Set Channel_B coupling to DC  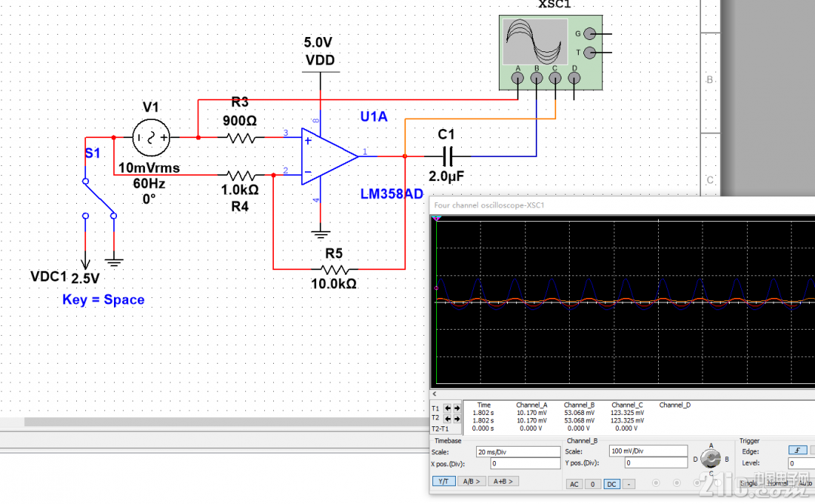click(611, 484)
